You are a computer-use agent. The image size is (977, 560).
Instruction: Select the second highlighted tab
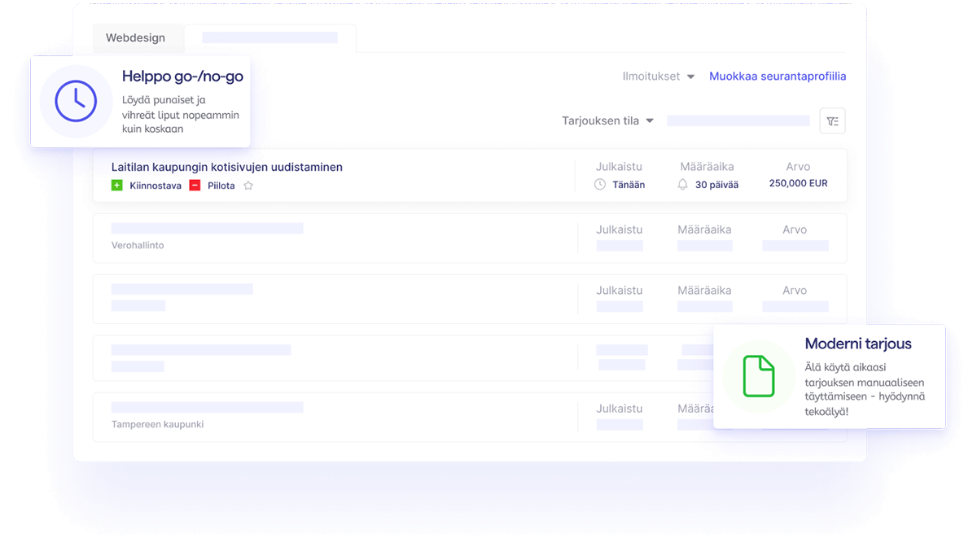tap(269, 37)
